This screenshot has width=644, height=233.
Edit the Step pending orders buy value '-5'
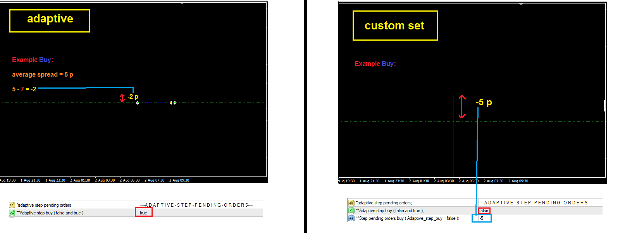coord(481,218)
